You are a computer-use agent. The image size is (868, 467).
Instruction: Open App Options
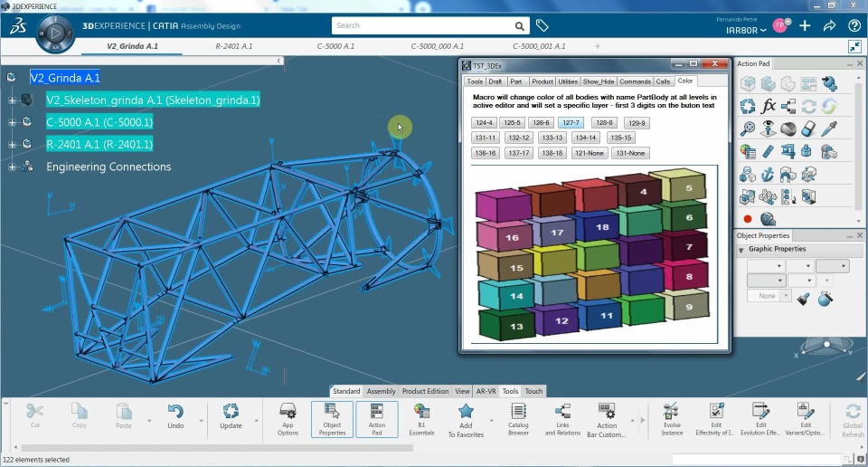point(288,419)
